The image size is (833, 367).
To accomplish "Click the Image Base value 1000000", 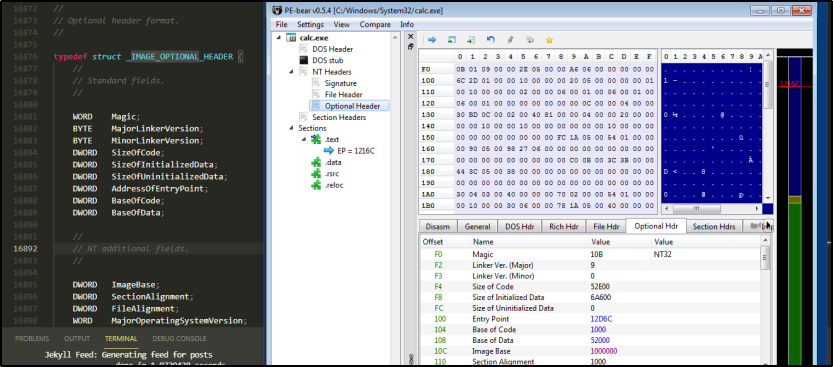I will click(604, 351).
